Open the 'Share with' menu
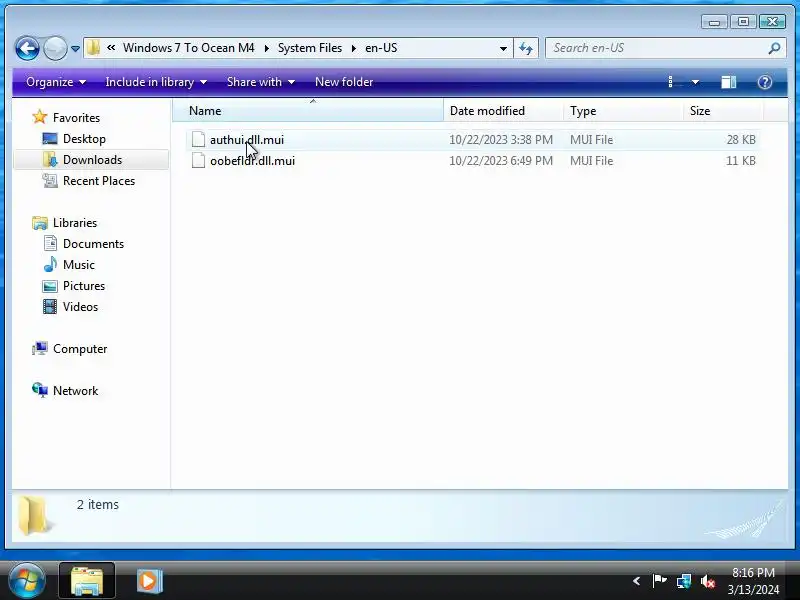 pyautogui.click(x=260, y=82)
